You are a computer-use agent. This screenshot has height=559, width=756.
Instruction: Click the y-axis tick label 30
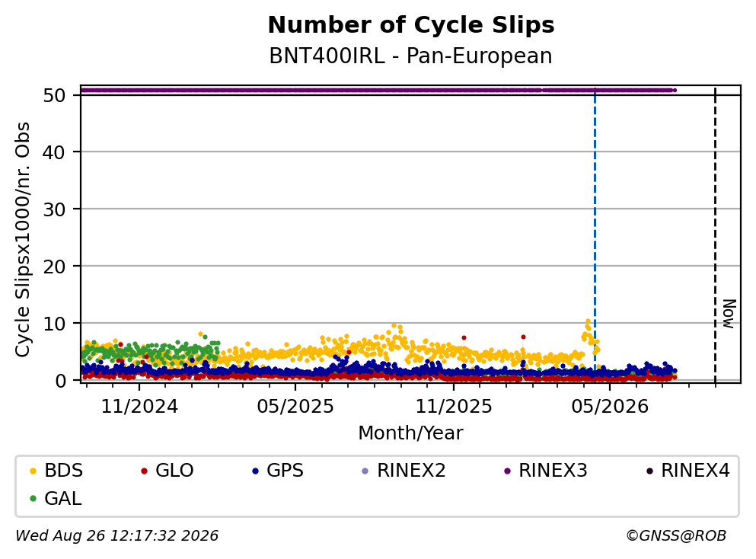pyautogui.click(x=54, y=209)
